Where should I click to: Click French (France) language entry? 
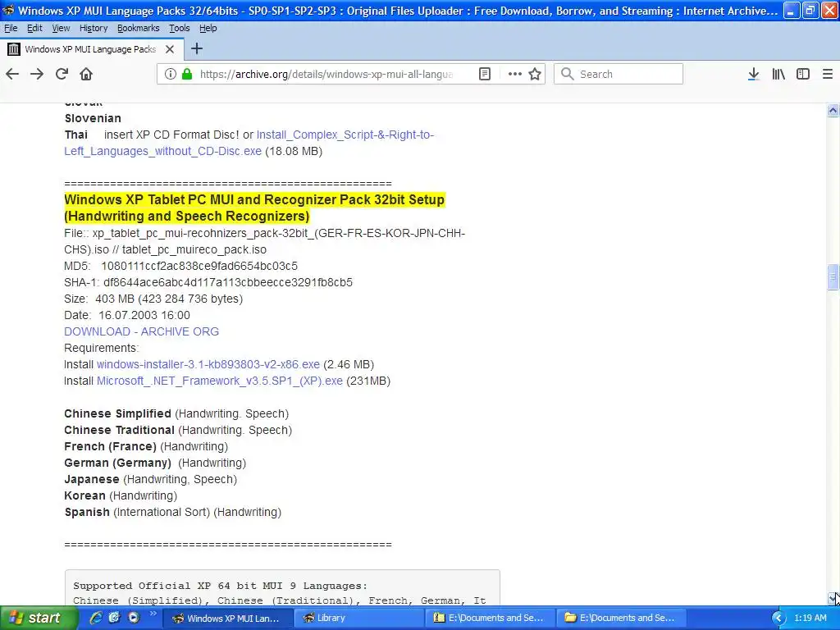coord(146,446)
